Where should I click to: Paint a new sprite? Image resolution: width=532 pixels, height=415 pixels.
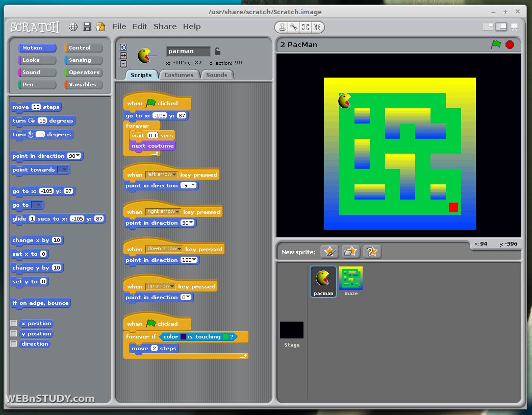[x=330, y=252]
